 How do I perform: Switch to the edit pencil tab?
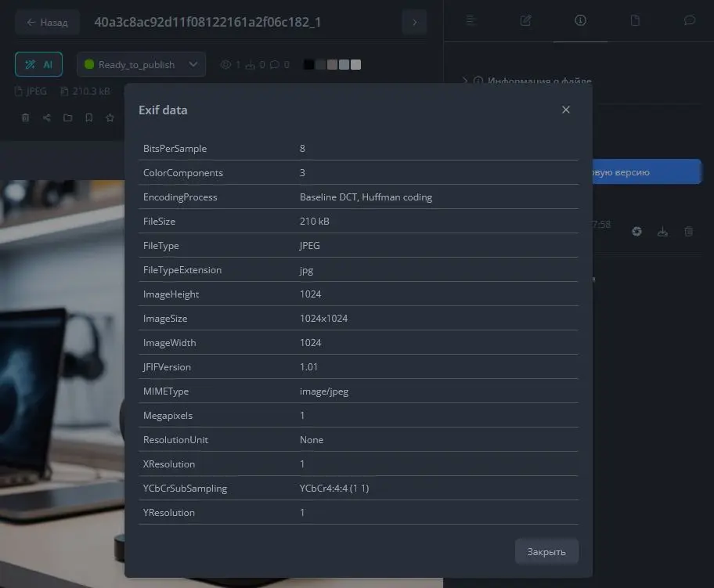tap(525, 20)
